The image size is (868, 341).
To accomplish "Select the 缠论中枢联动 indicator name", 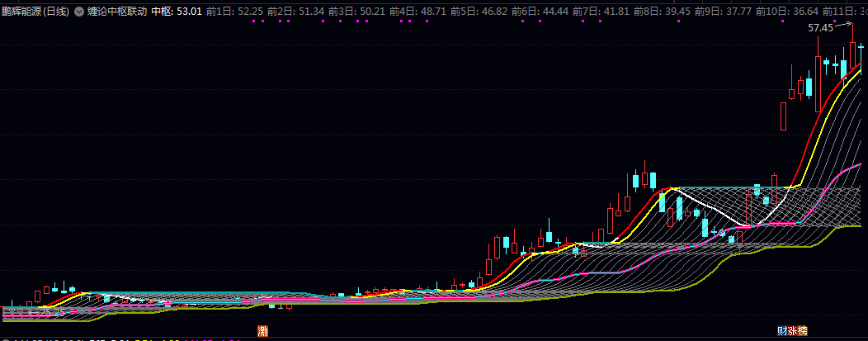I will click(117, 11).
